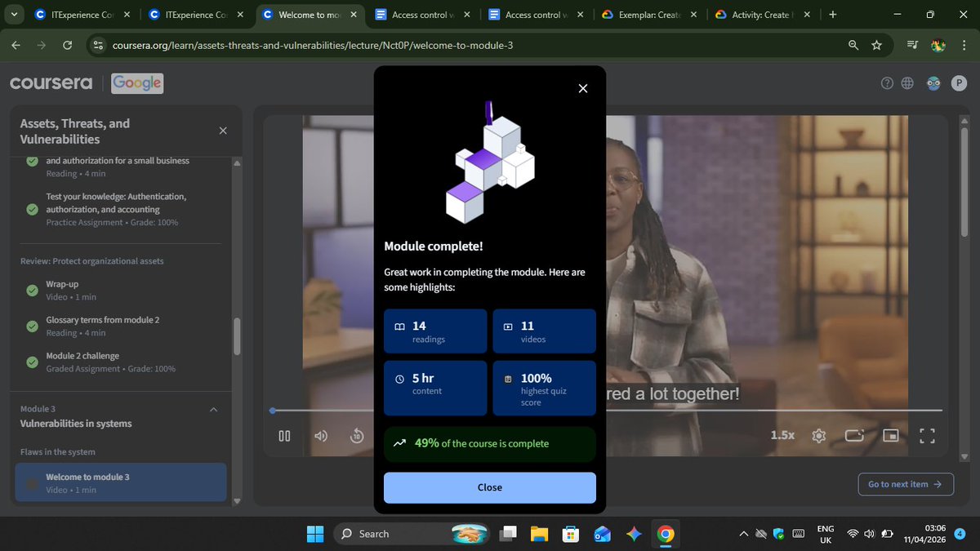Open playback speed 1.5x menu
980x551 pixels.
pos(782,436)
